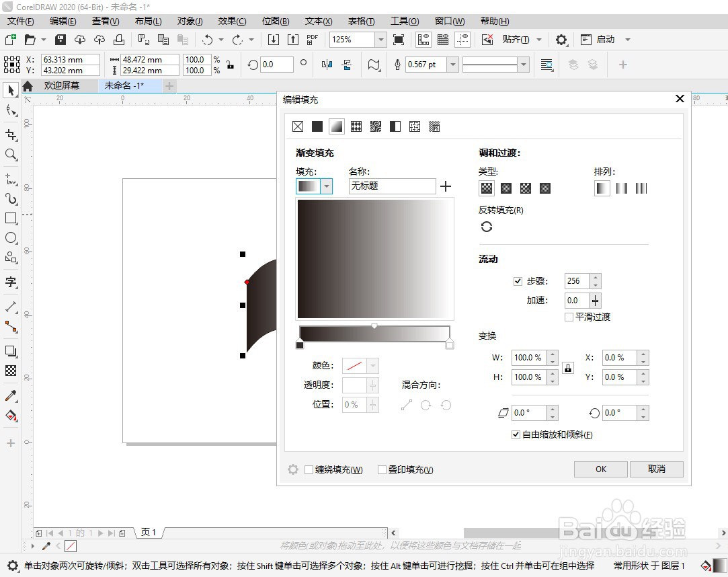Click the gradient midpoint slider marker
The image size is (728, 577).
pyautogui.click(x=374, y=325)
